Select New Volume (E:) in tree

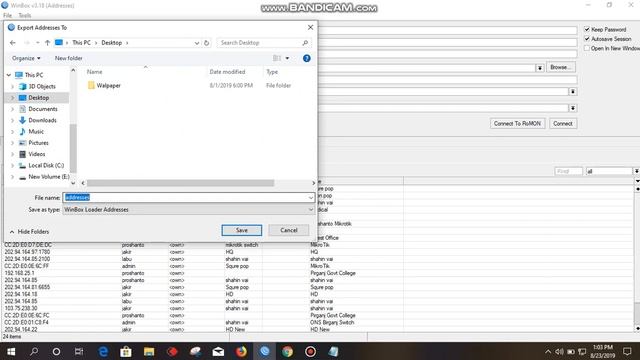49,177
